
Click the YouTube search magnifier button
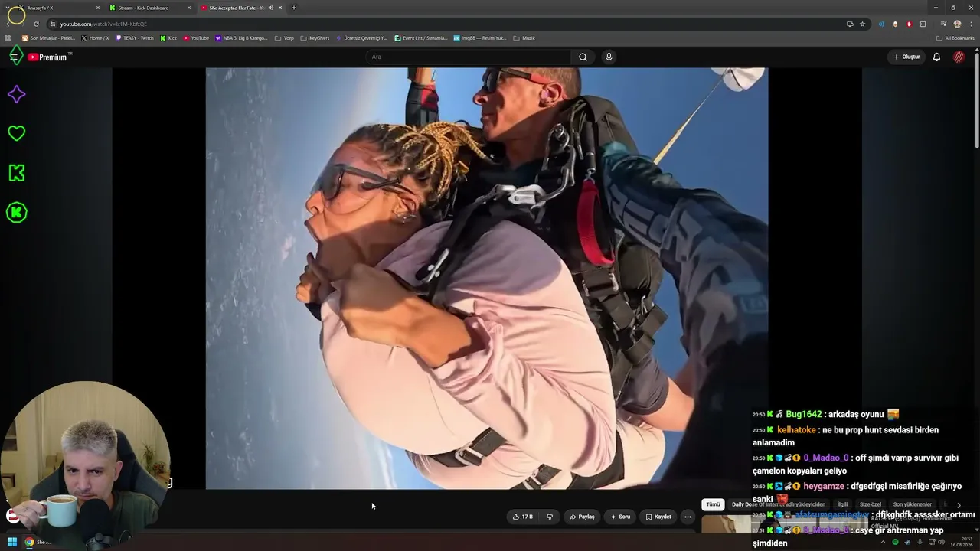pyautogui.click(x=583, y=57)
